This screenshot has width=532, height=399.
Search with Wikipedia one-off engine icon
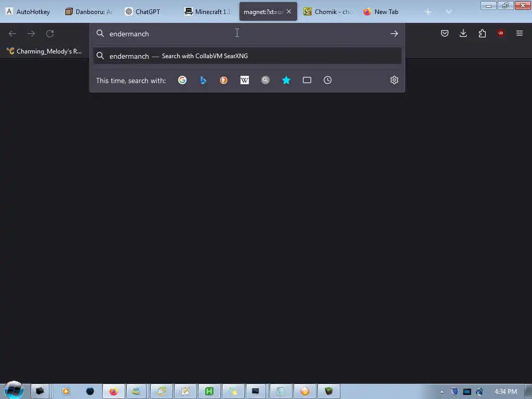point(245,80)
